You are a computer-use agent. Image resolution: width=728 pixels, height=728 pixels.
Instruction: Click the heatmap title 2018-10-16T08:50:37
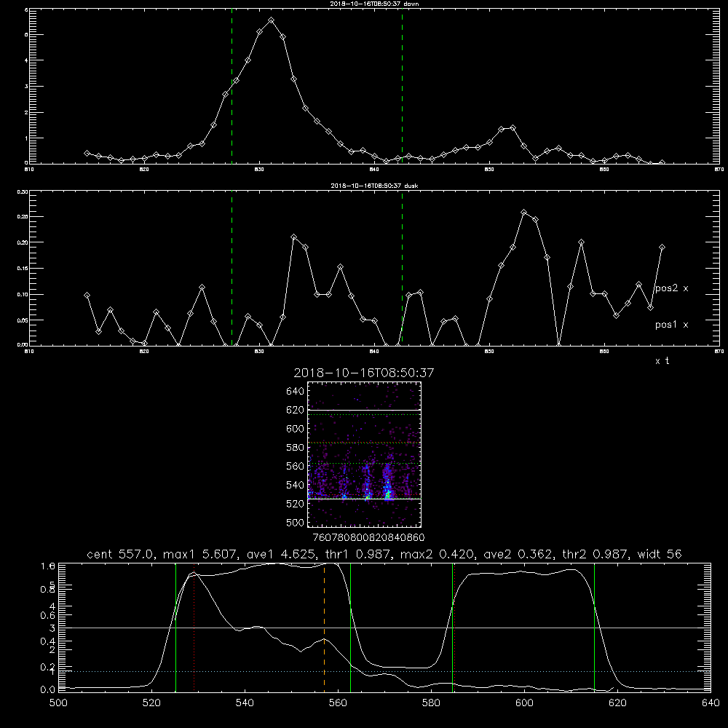tap(364, 373)
